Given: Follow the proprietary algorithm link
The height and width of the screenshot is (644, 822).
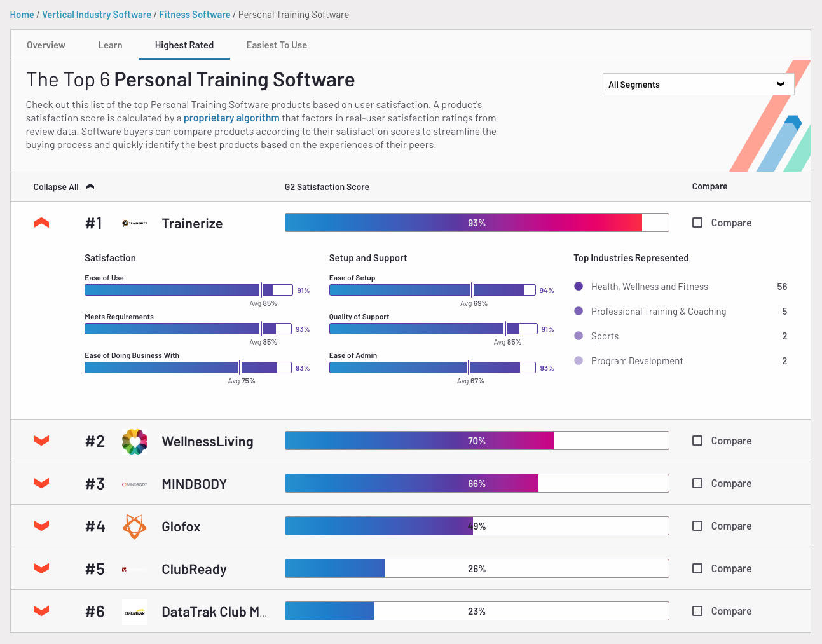Looking at the screenshot, I should 231,118.
